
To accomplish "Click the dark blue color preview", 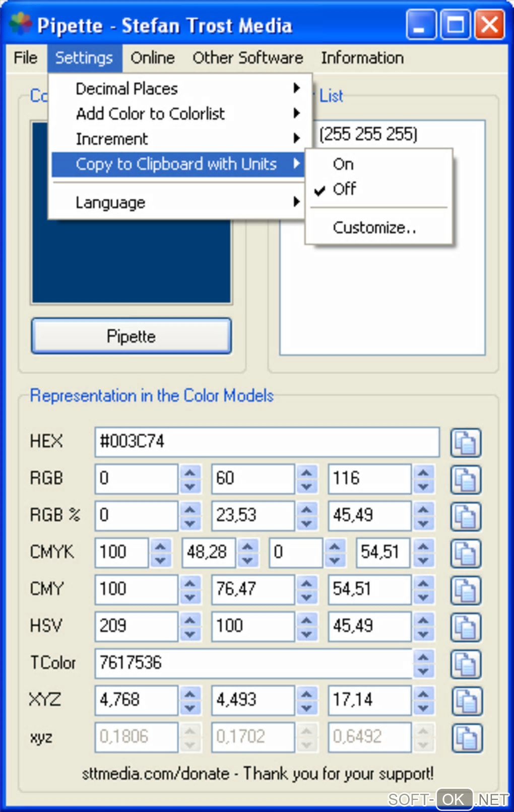I will (x=131, y=262).
